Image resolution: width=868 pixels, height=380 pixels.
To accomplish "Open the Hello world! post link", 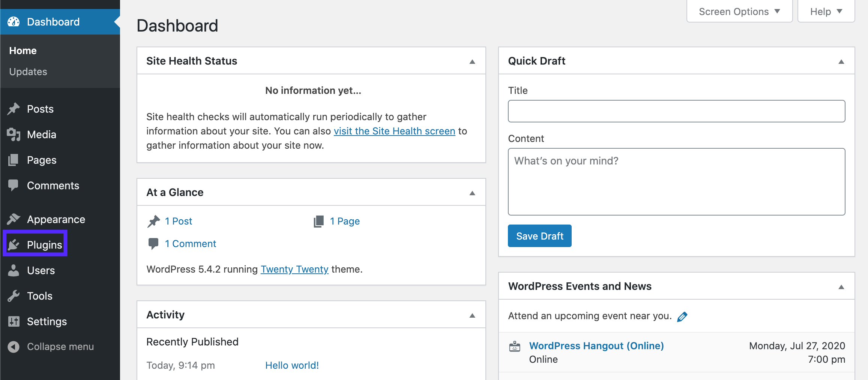I will pos(292,365).
